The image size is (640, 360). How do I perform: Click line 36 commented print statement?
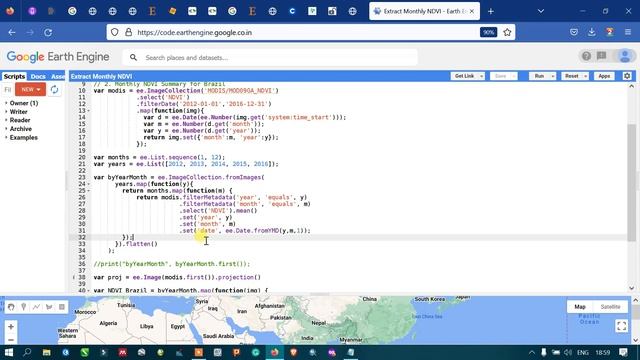click(x=172, y=264)
